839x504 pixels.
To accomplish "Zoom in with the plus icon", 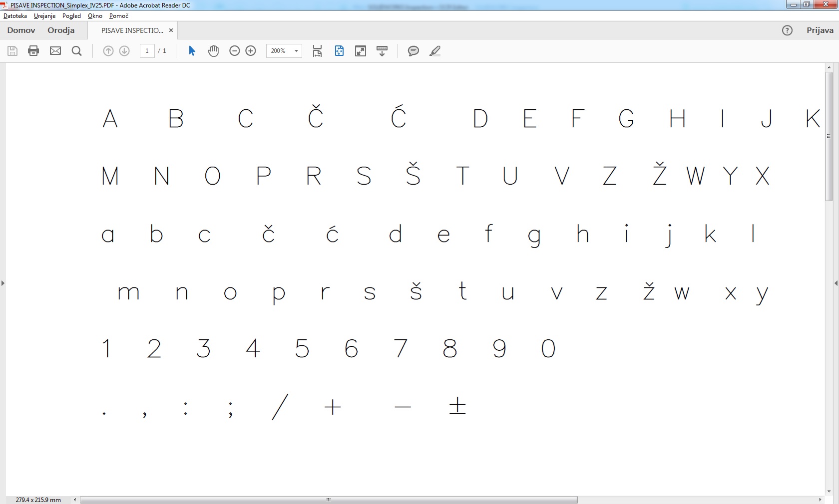I will click(251, 51).
